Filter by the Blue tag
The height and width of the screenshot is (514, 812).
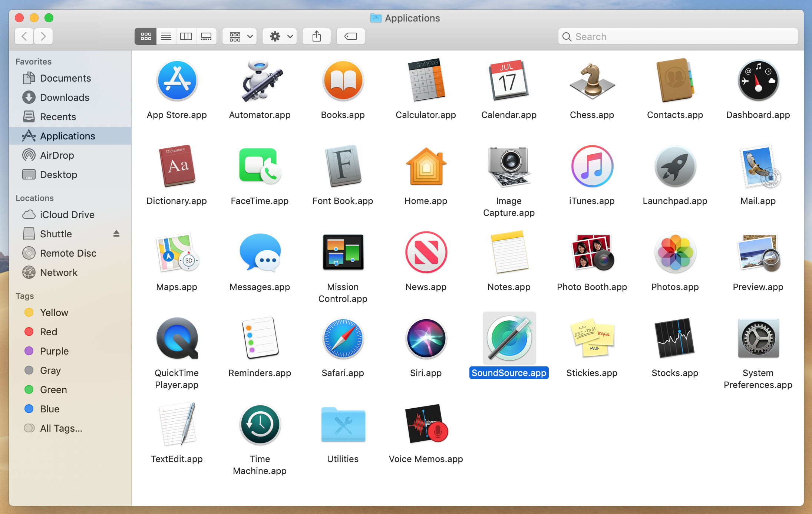[70, 409]
